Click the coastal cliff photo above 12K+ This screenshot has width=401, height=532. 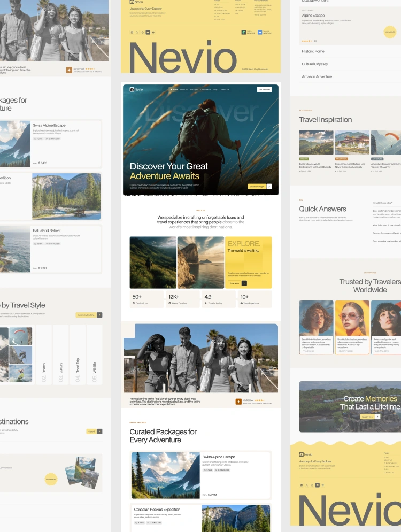pyautogui.click(x=201, y=263)
